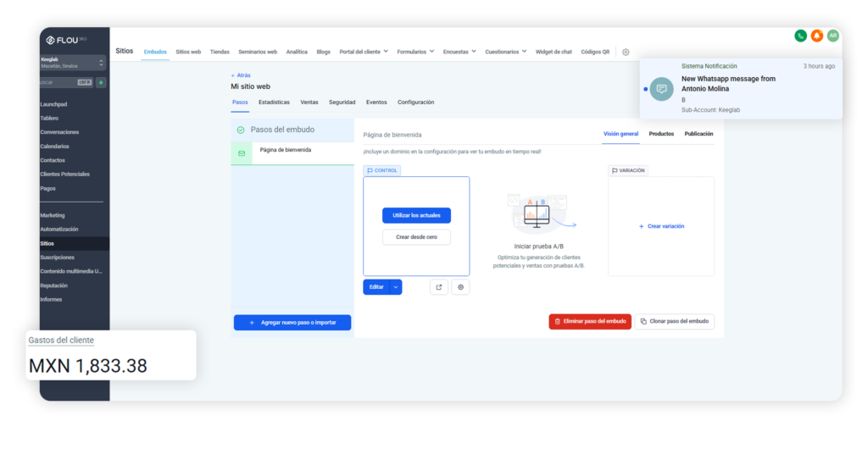Expand the Editar dropdown arrow
The height and width of the screenshot is (449, 868).
(395, 287)
